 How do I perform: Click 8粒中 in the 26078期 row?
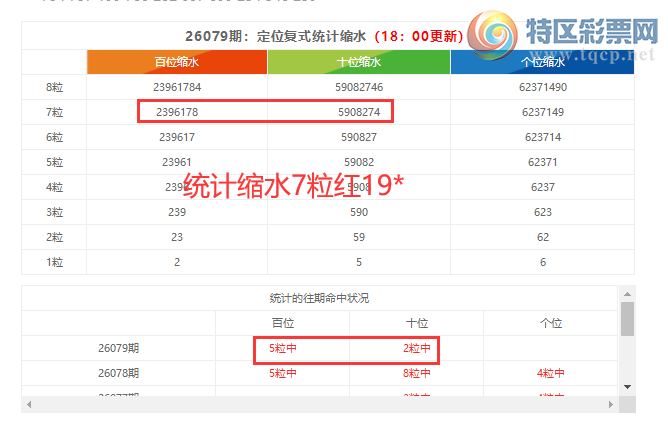pyautogui.click(x=417, y=373)
